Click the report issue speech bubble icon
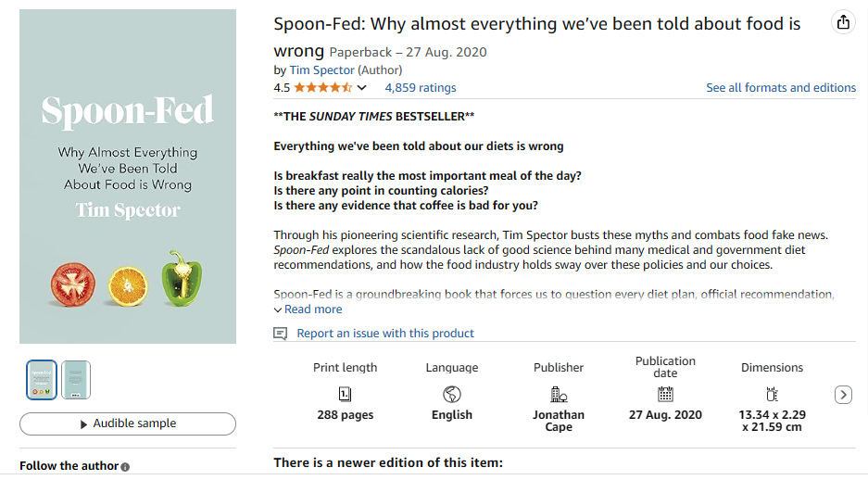This screenshot has width=868, height=480. click(281, 334)
